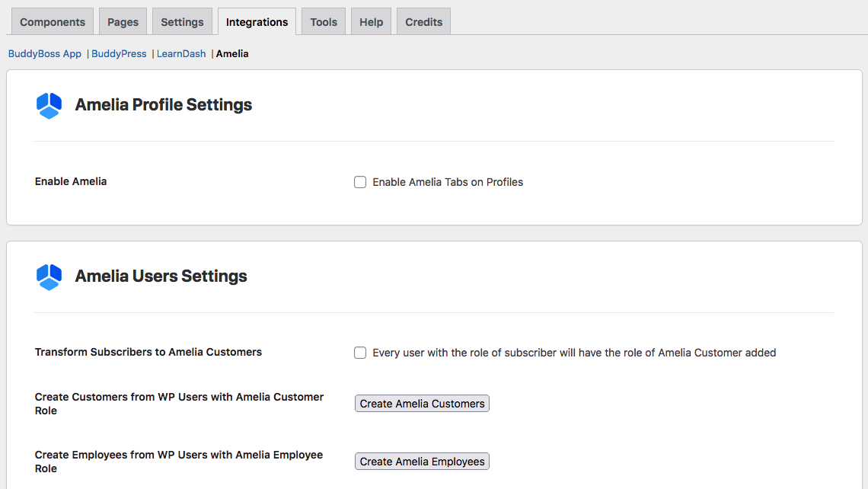868x489 pixels.
Task: Navigate to the BuddyPress integration link
Action: [119, 54]
